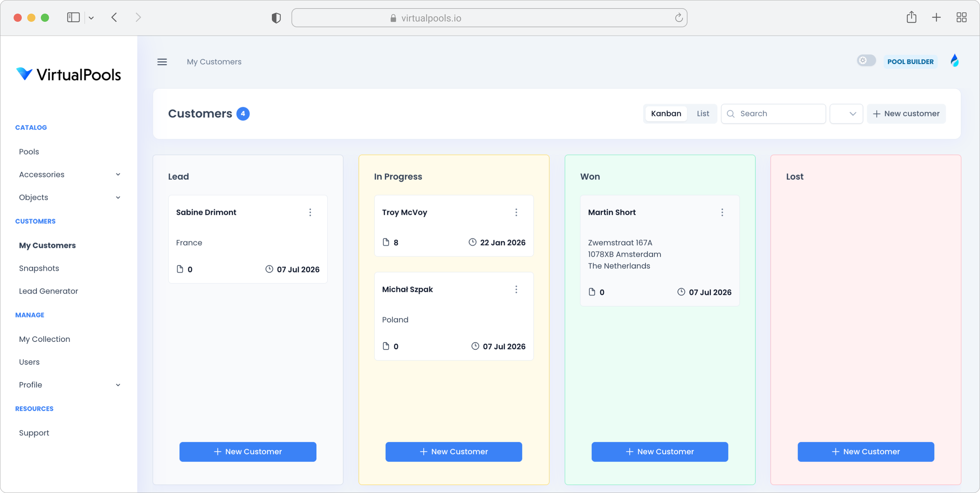Open Pools in the catalog

click(x=29, y=152)
